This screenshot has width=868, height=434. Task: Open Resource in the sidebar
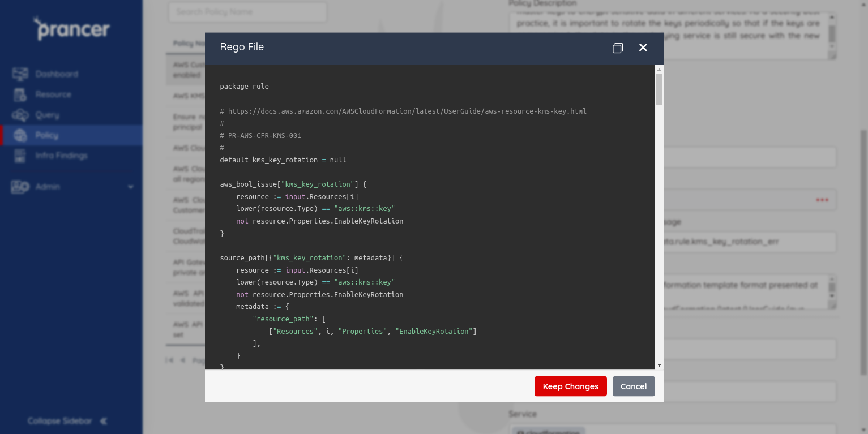(53, 94)
